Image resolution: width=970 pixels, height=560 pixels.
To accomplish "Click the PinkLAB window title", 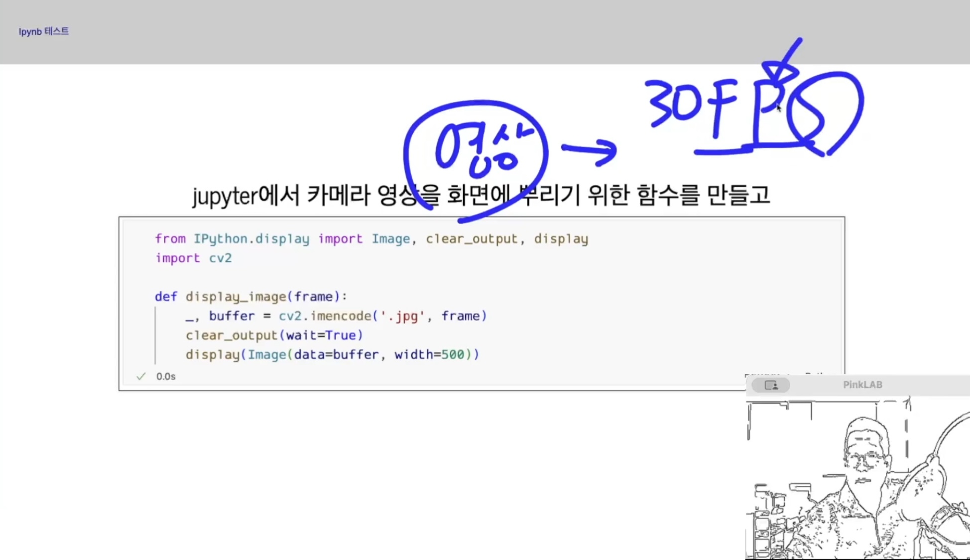I will point(862,385).
